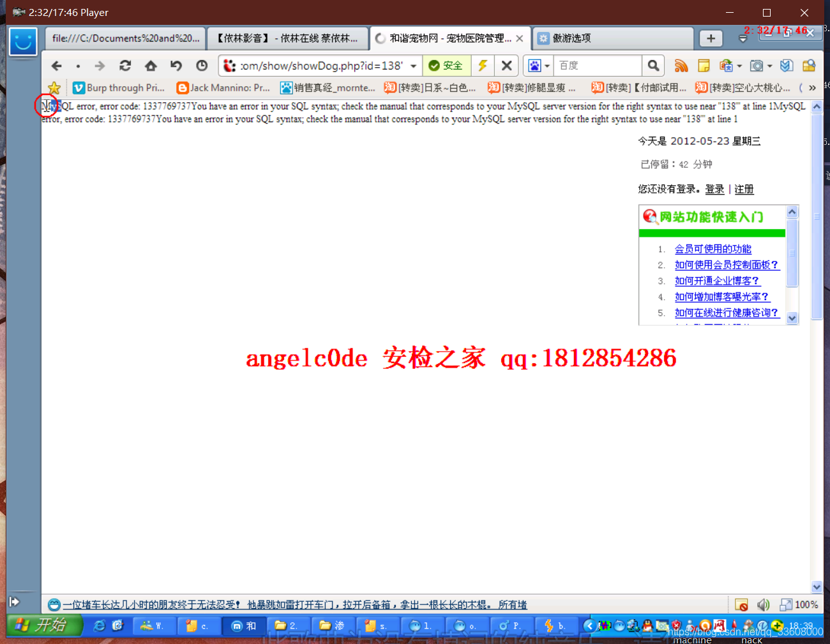Select the 和谐宠物网 tab
The image size is (830, 644).
click(x=451, y=38)
